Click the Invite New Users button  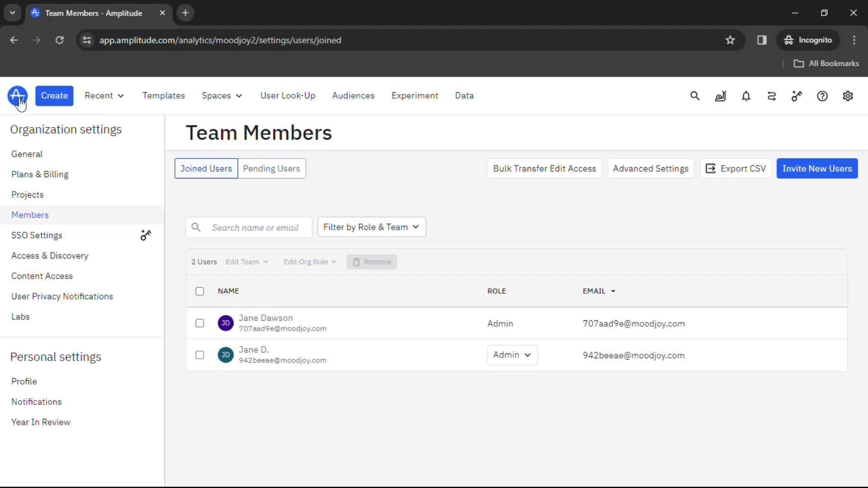(x=817, y=169)
